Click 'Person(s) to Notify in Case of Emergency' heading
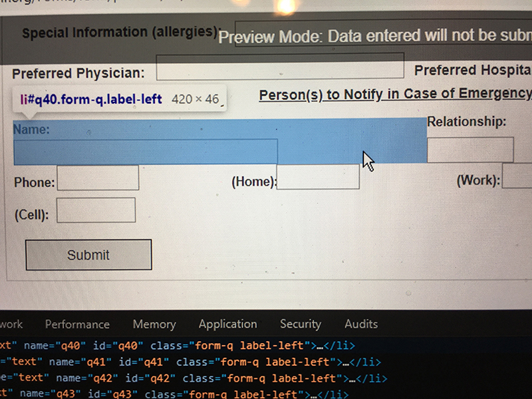 (396, 94)
